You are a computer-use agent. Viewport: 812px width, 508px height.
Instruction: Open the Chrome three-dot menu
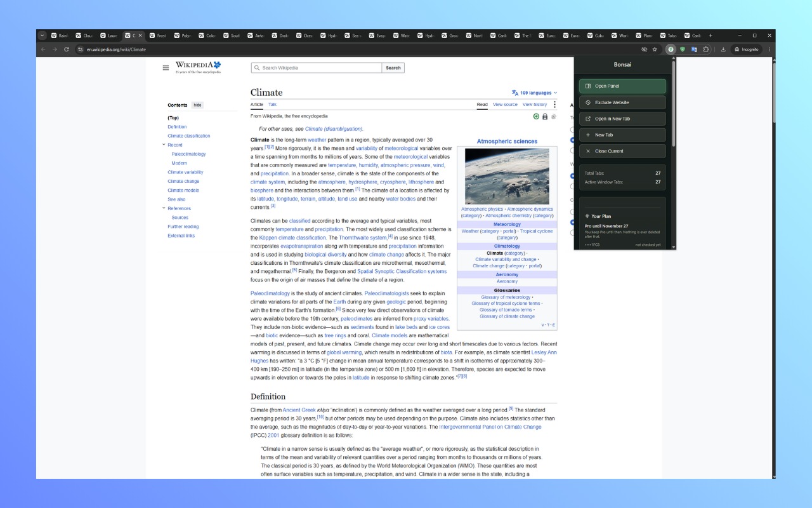coord(769,49)
